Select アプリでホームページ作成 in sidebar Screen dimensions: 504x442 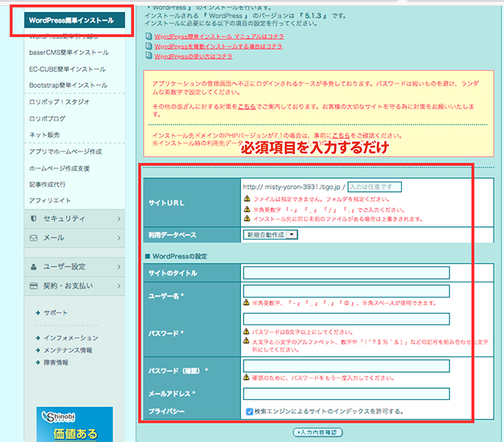tap(65, 151)
